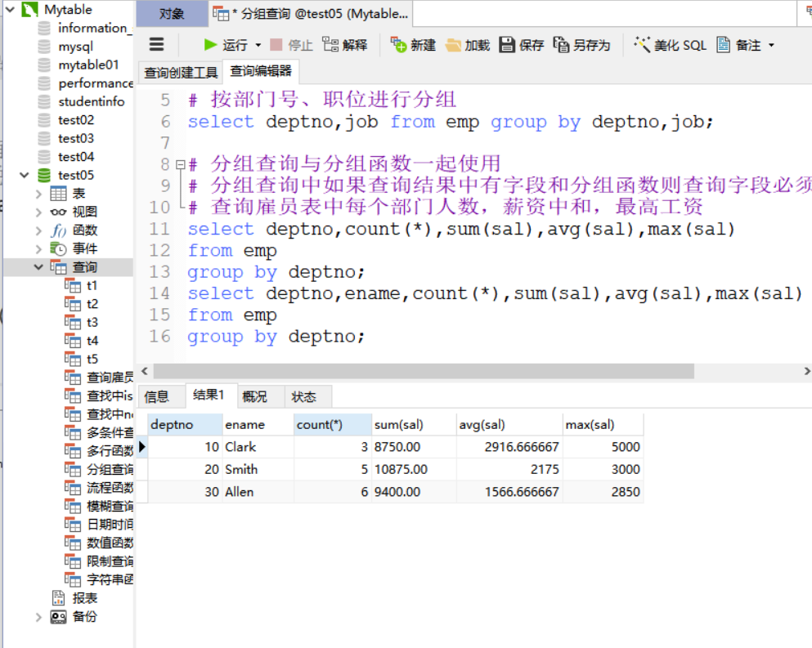Click the green test05 database icon
The height and width of the screenshot is (648, 812).
[44, 176]
